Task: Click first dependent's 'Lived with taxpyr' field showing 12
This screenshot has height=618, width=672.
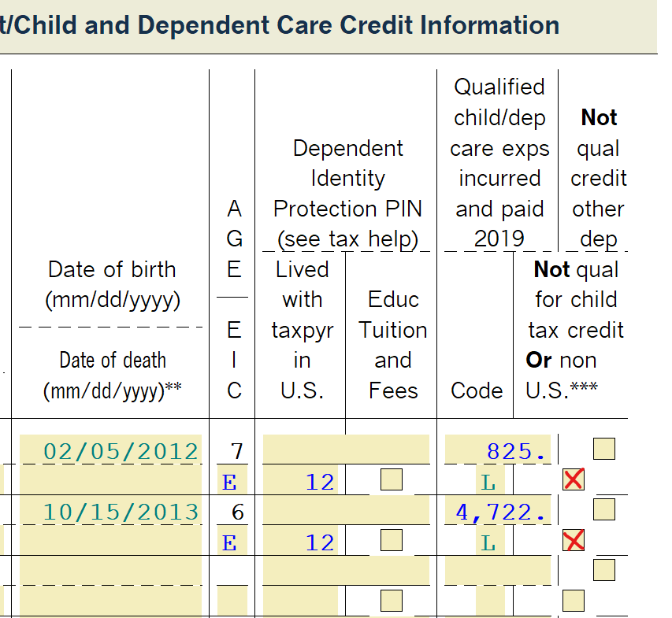Action: 302,479
